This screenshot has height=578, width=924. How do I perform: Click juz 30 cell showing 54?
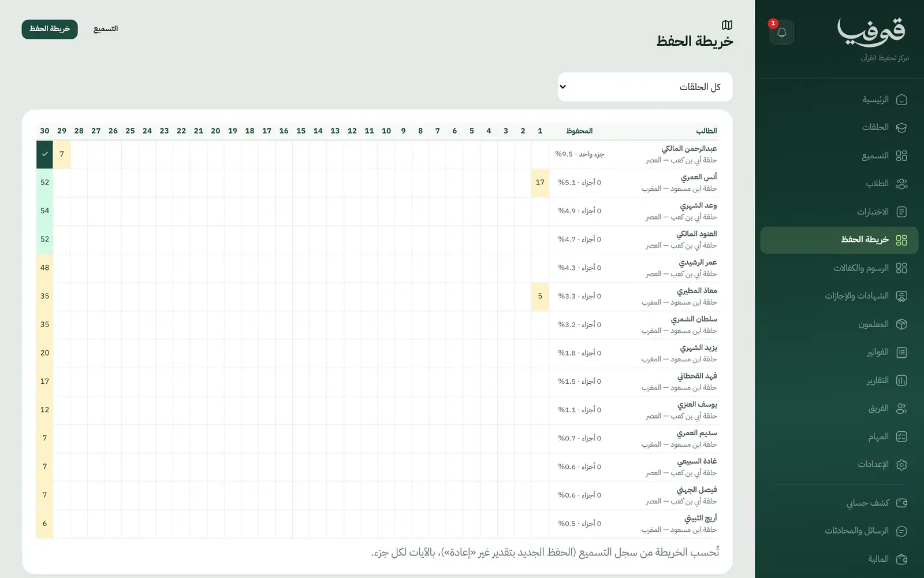[x=44, y=211]
